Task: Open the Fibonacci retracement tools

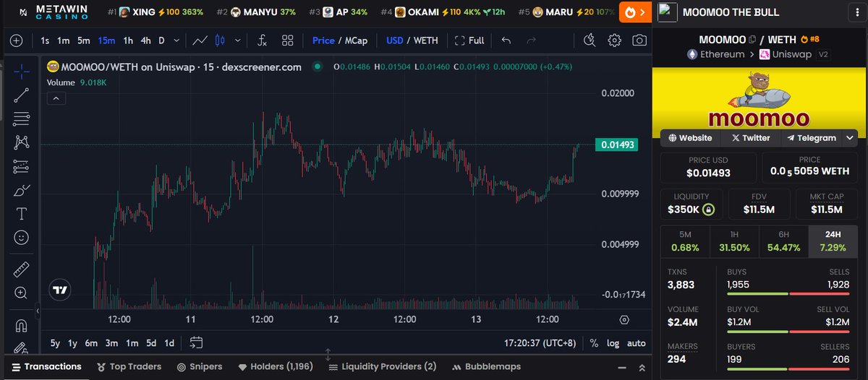Action: (21, 118)
